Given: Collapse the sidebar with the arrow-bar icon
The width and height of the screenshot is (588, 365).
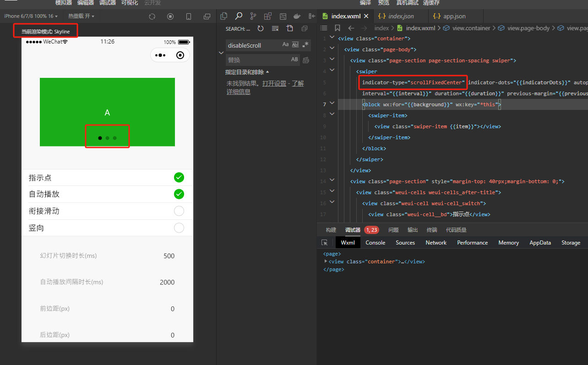Looking at the screenshot, I should point(312,16).
